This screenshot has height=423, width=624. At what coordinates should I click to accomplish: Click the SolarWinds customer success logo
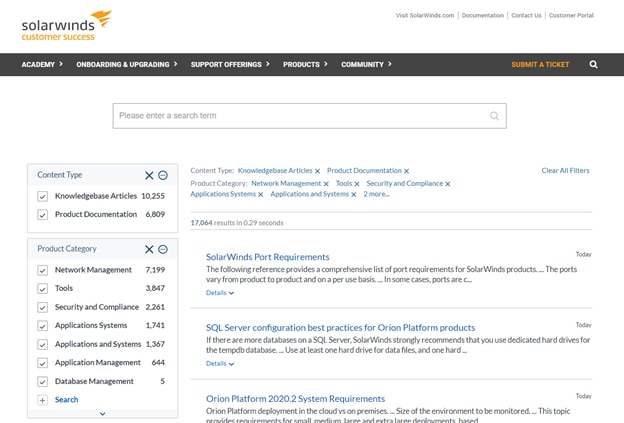point(66,25)
